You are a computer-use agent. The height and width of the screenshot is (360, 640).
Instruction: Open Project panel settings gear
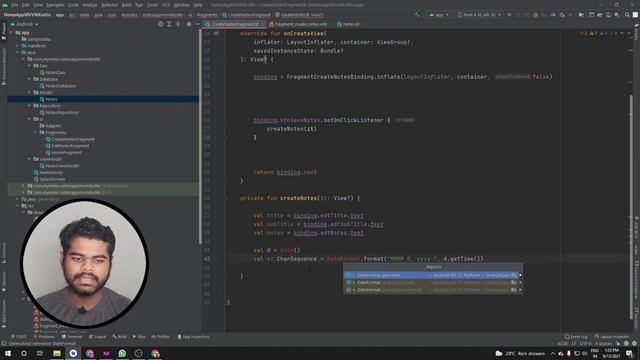tap(189, 24)
